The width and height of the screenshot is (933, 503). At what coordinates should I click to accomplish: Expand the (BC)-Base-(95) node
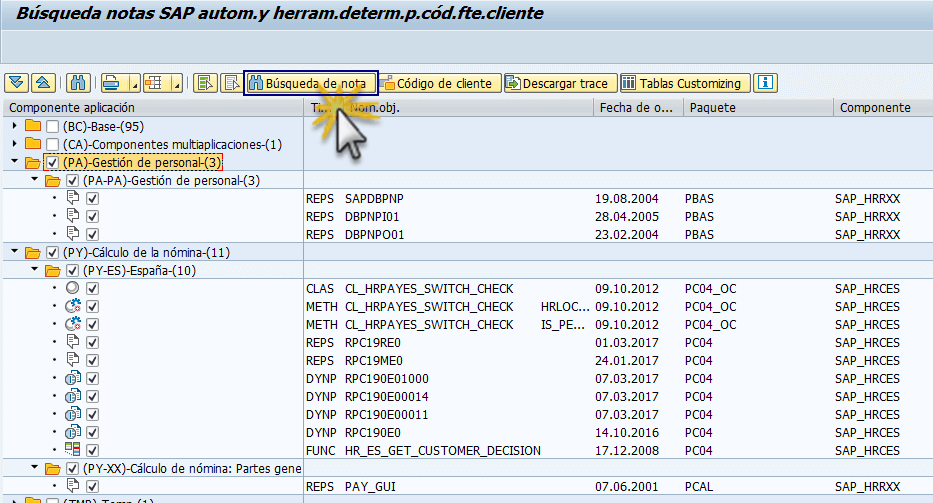tap(14, 126)
